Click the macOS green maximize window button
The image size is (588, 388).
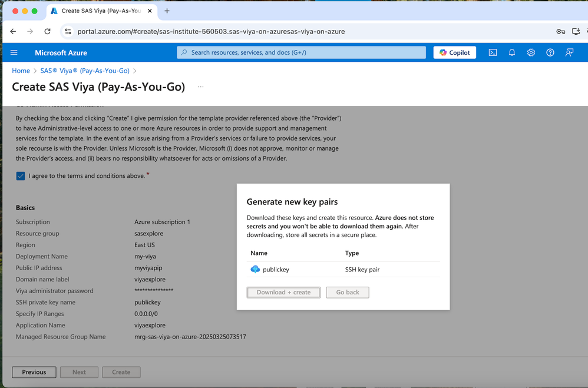click(x=35, y=11)
